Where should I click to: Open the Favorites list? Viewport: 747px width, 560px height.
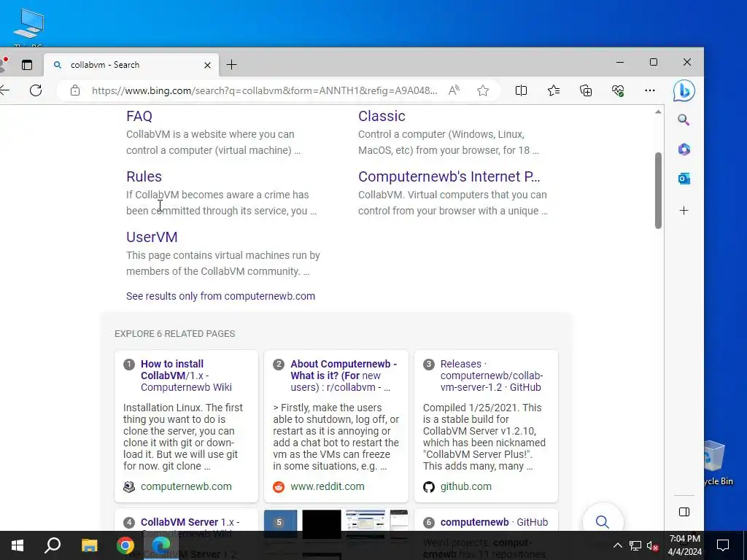coord(554,90)
